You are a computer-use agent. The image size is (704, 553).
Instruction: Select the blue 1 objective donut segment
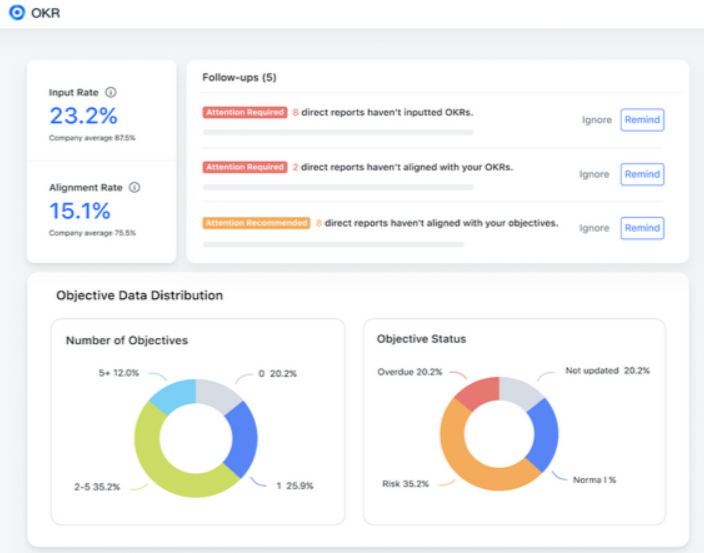[x=243, y=440]
